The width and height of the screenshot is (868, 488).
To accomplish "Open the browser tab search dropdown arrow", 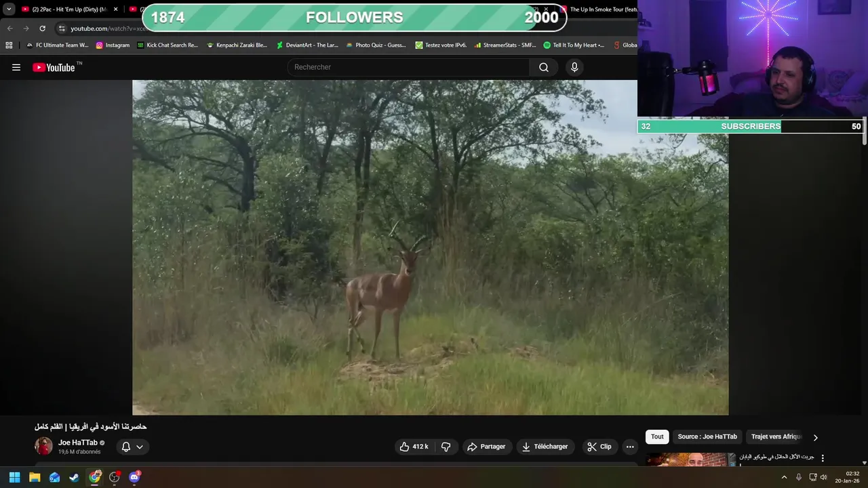I will tap(9, 9).
